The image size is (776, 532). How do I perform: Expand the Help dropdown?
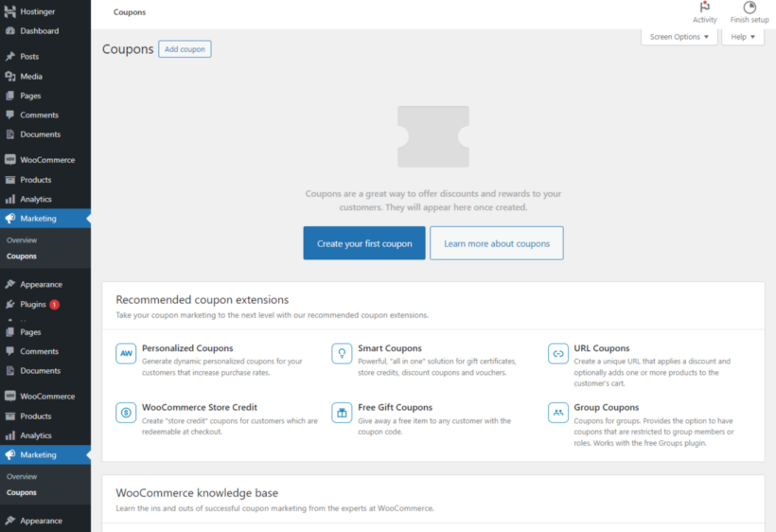click(743, 37)
